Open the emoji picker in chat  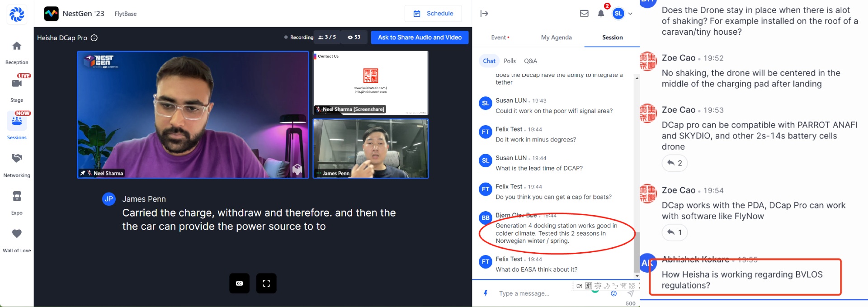coord(613,293)
